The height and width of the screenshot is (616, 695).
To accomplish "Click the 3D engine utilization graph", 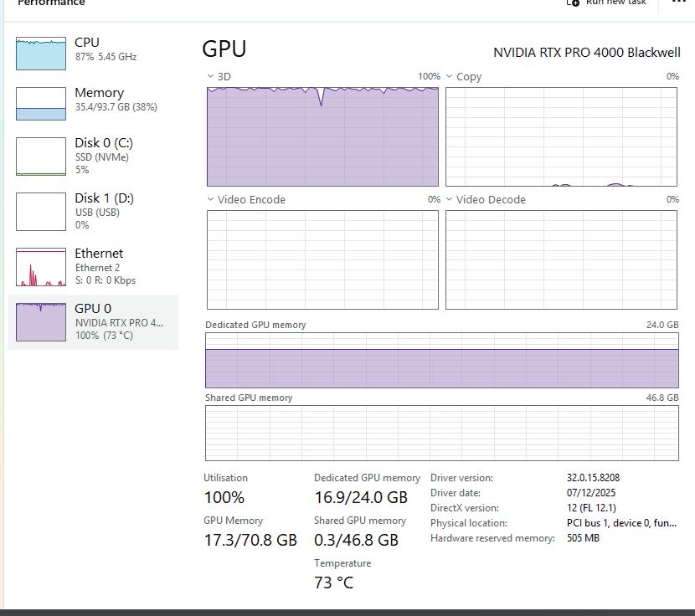I will click(x=322, y=135).
